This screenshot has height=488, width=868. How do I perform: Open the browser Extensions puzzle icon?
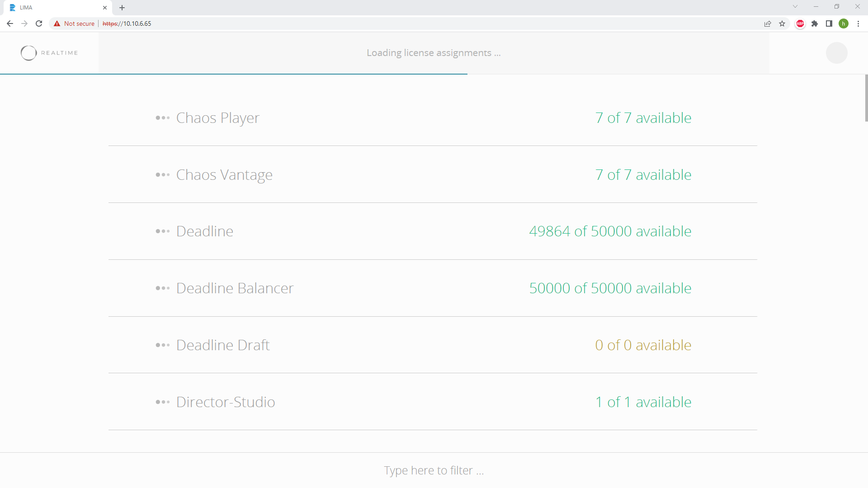click(x=815, y=23)
